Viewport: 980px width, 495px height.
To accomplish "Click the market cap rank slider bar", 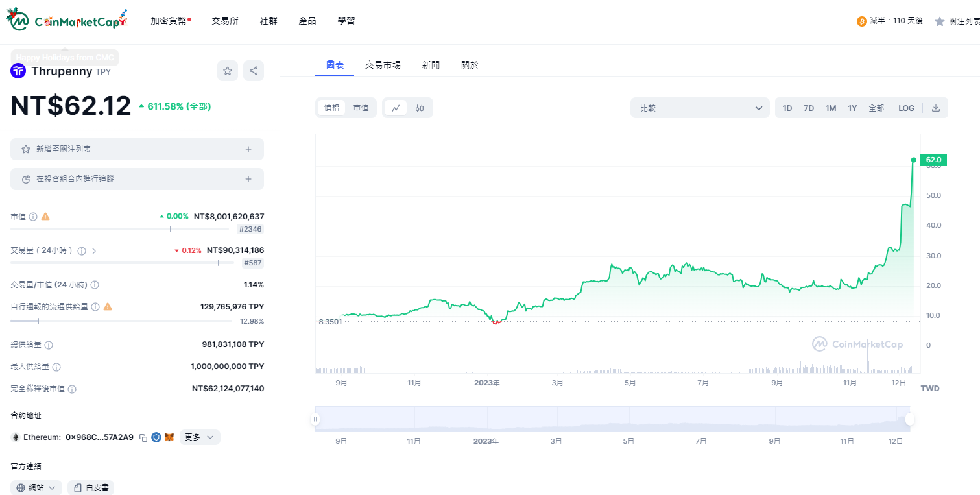I will (119, 229).
